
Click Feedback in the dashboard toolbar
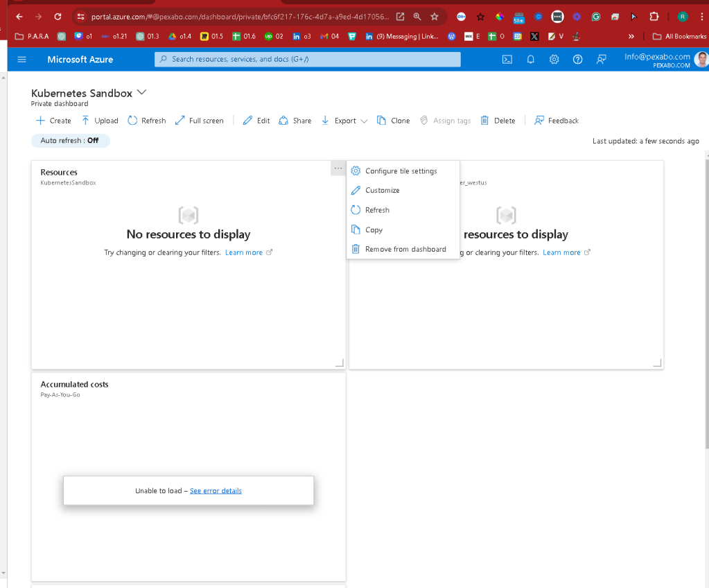click(x=557, y=121)
